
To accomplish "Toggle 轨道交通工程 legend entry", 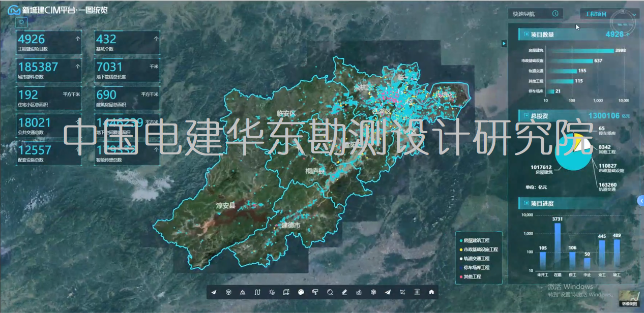I will click(474, 259).
